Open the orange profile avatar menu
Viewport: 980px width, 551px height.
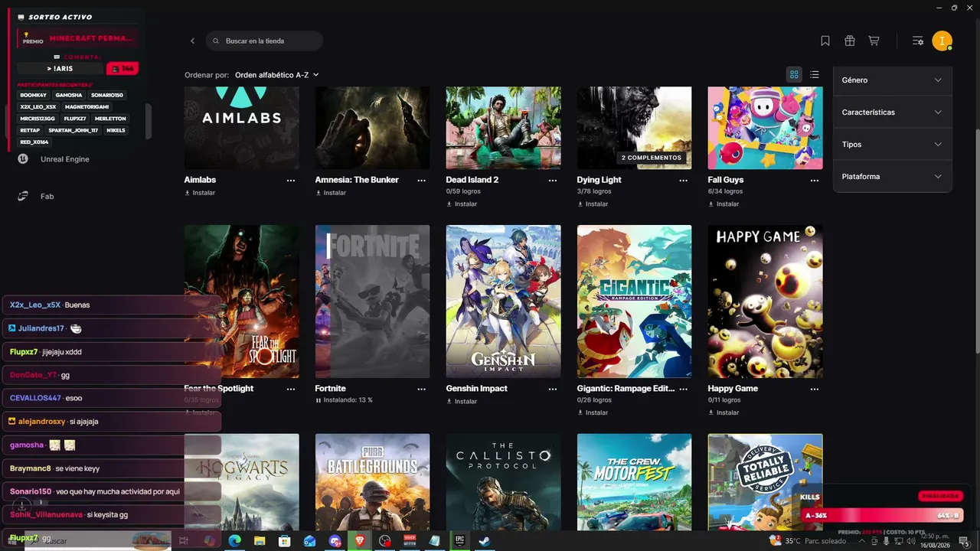click(942, 41)
